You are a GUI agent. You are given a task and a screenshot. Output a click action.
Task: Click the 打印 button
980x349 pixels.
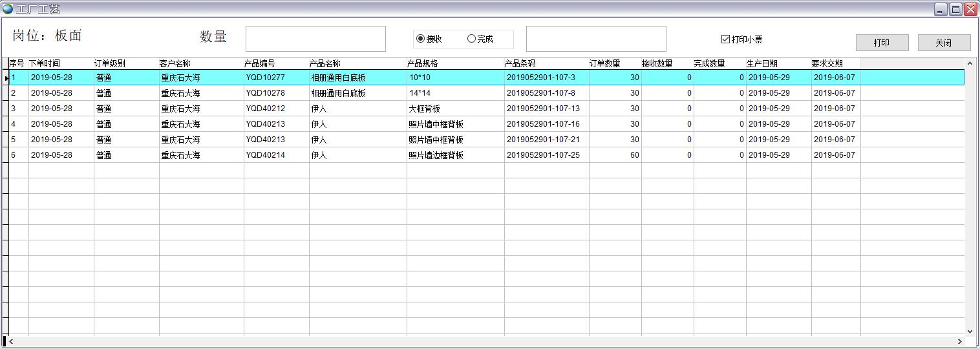click(x=882, y=43)
